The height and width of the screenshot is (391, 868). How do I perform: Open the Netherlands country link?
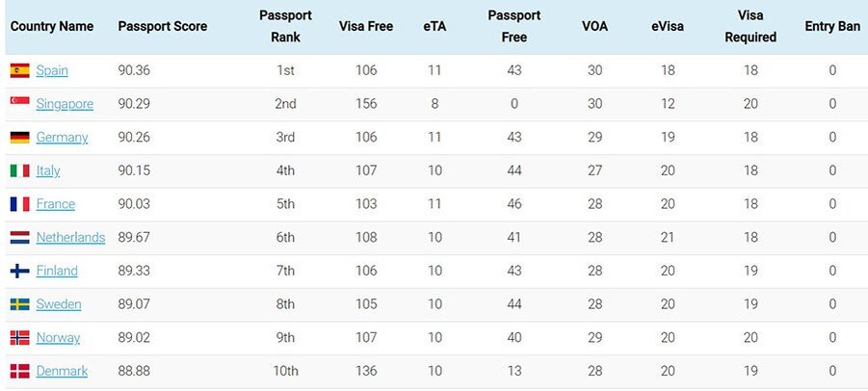click(71, 237)
